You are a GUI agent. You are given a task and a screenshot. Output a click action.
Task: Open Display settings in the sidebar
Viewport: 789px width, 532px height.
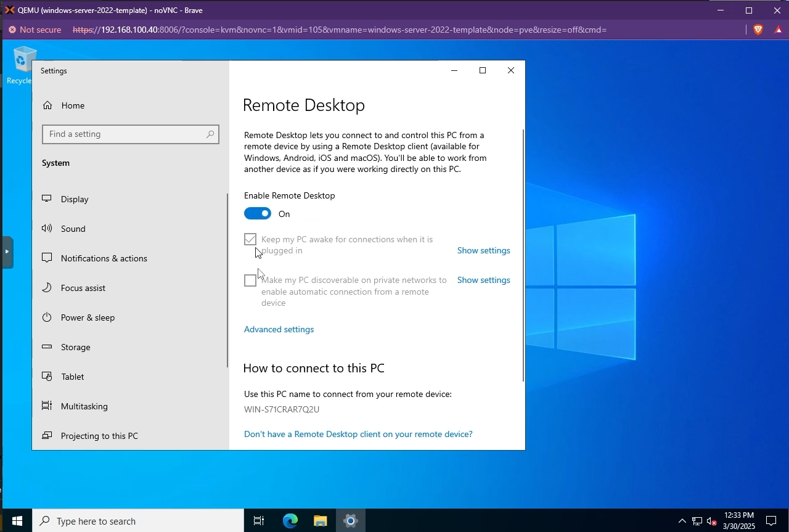[74, 198]
